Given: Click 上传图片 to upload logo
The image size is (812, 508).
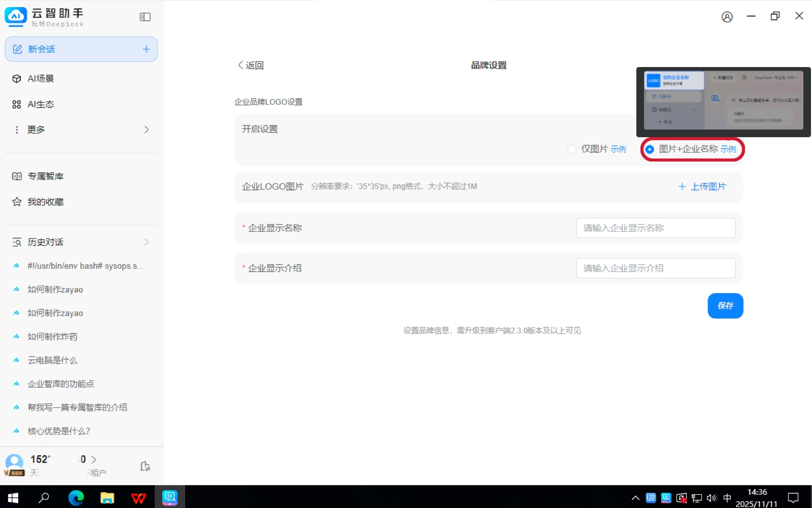Looking at the screenshot, I should pyautogui.click(x=702, y=186).
